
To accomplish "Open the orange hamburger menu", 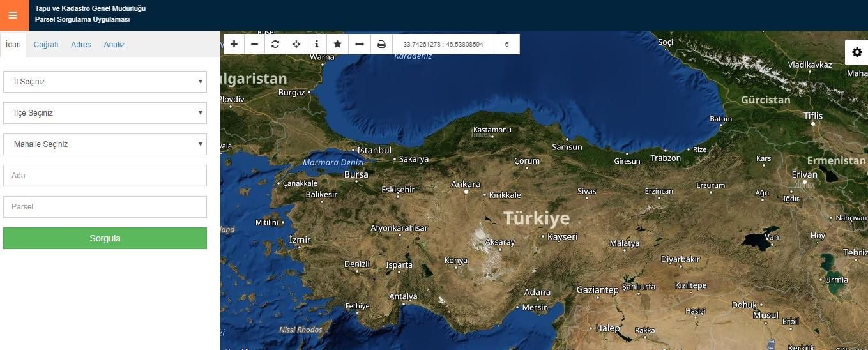I will [x=13, y=15].
